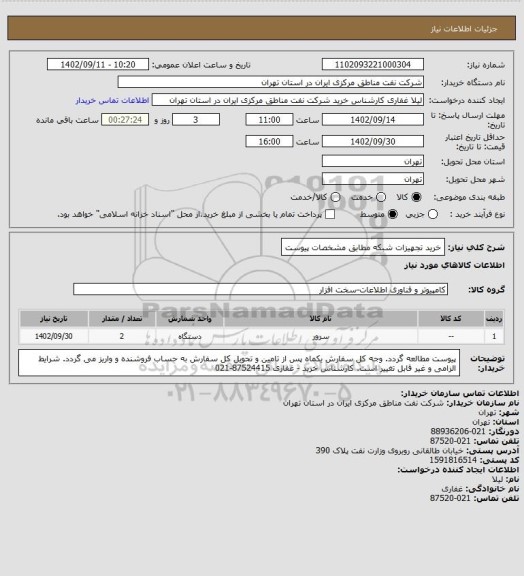Viewport: 524px width, 576px height.
Task: Click the delivery city field تهران
Action: click(x=373, y=179)
